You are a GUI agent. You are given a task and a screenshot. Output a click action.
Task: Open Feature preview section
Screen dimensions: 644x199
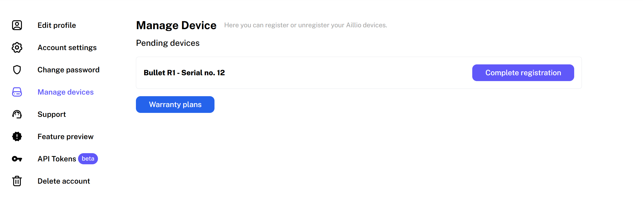(x=66, y=136)
